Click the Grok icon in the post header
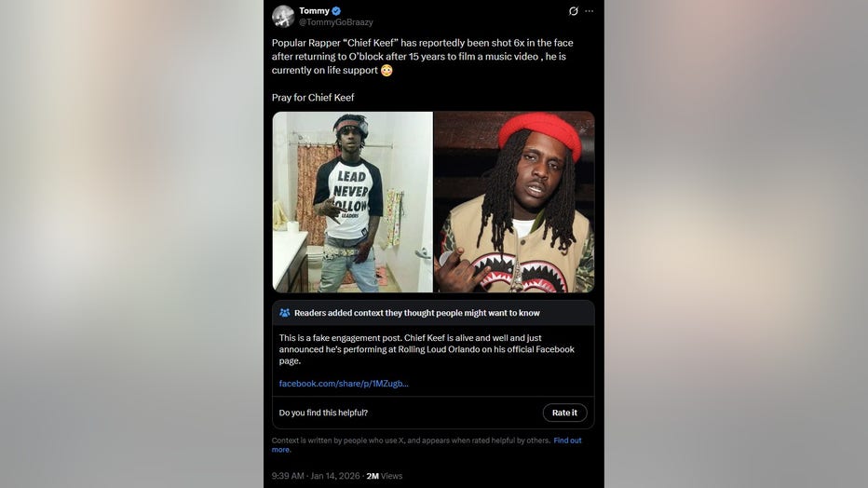The image size is (868, 488). (x=574, y=11)
